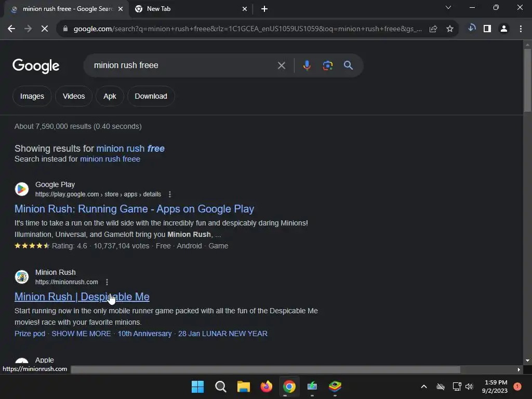Filter results by Images
532x399 pixels.
click(32, 96)
